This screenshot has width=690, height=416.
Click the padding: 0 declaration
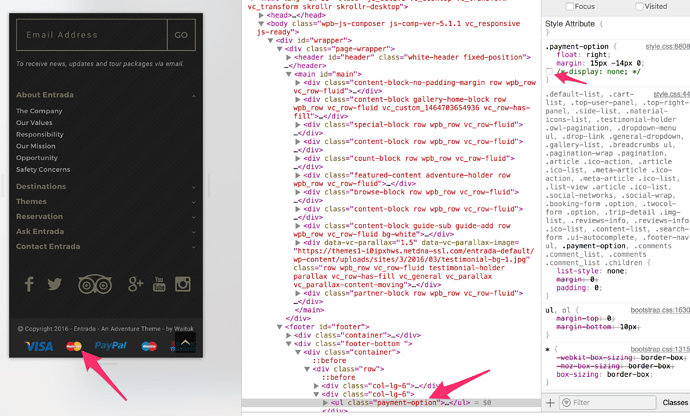579,288
